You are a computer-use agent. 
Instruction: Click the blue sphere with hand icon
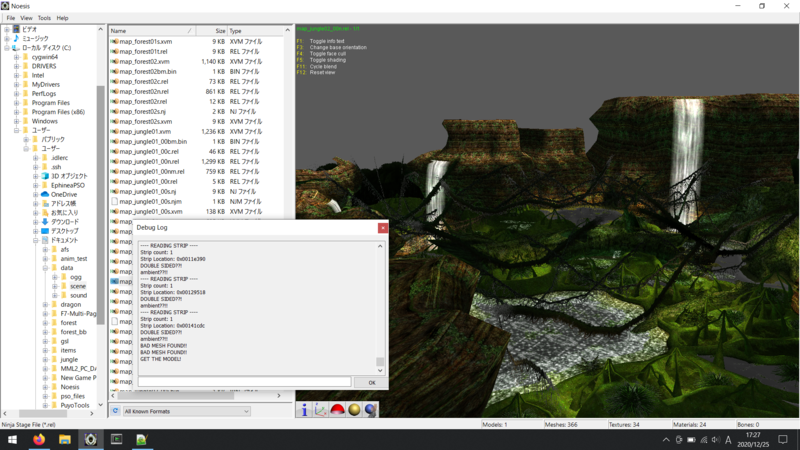[x=370, y=410]
